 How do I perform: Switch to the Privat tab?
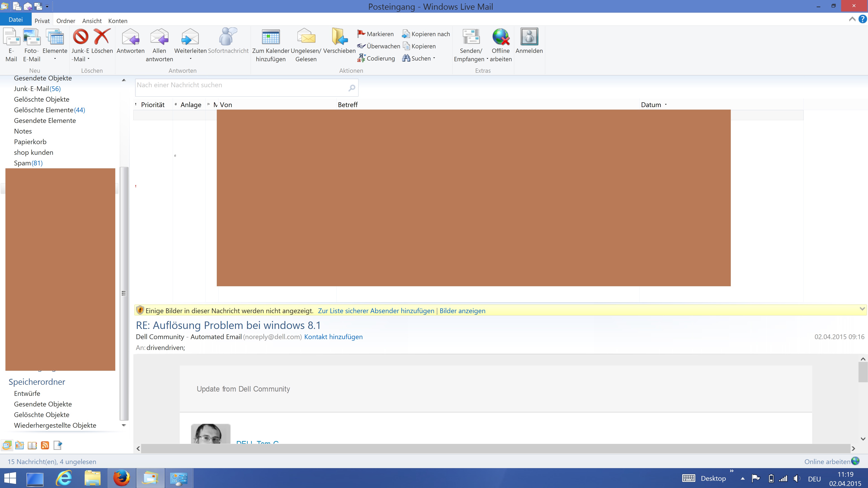tap(42, 21)
